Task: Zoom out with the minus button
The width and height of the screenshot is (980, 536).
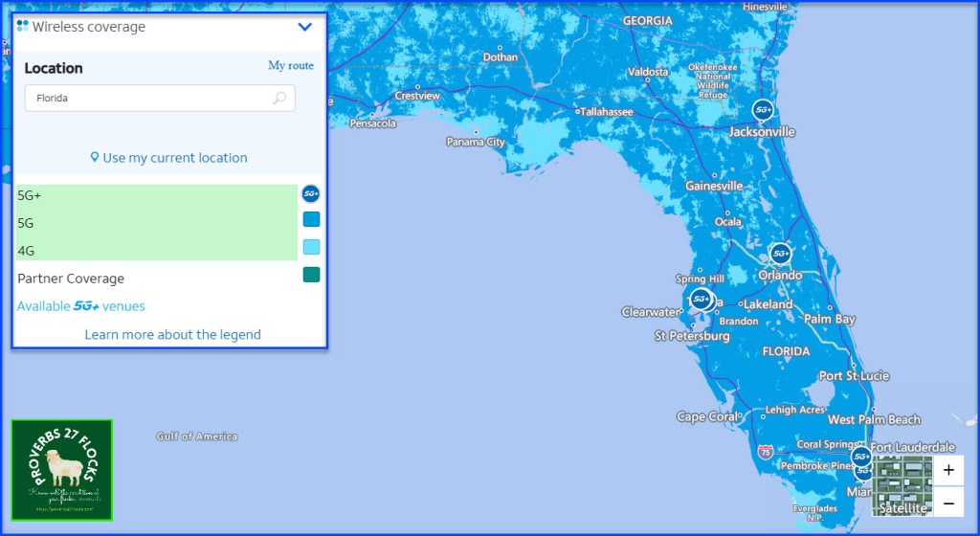Action: [x=947, y=502]
